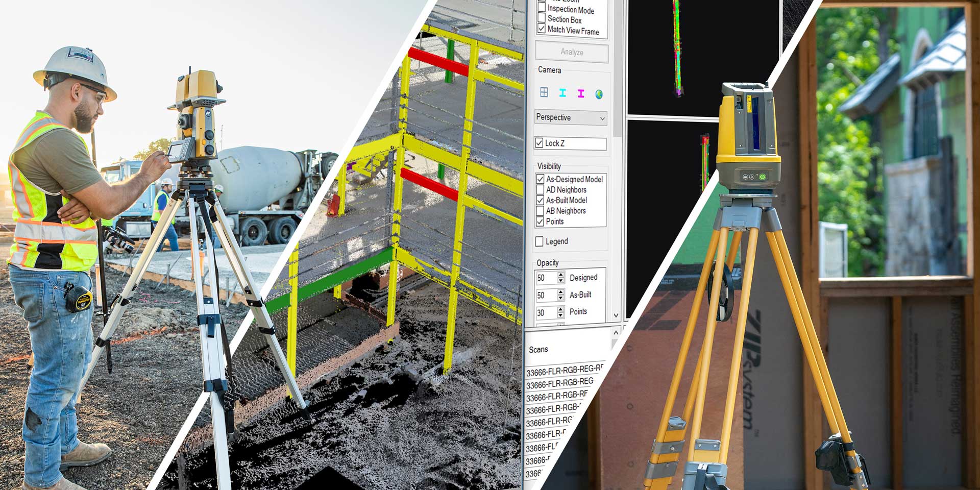
Task: Click the grid view camera icon
Action: [x=544, y=92]
